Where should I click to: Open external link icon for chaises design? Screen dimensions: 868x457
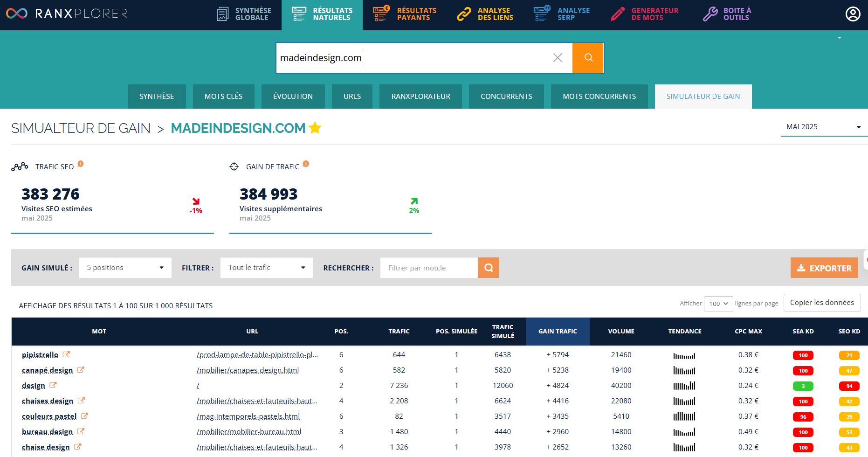pos(81,401)
